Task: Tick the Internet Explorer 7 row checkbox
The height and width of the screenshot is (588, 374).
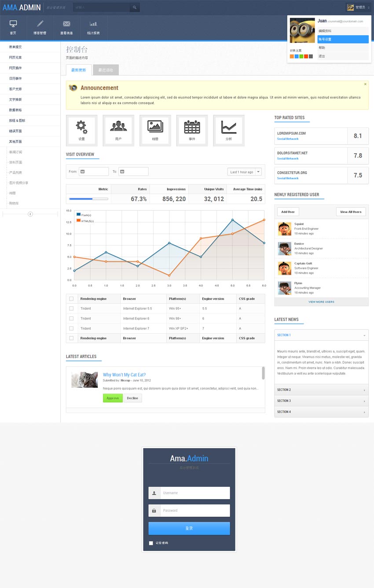Action: [71, 328]
